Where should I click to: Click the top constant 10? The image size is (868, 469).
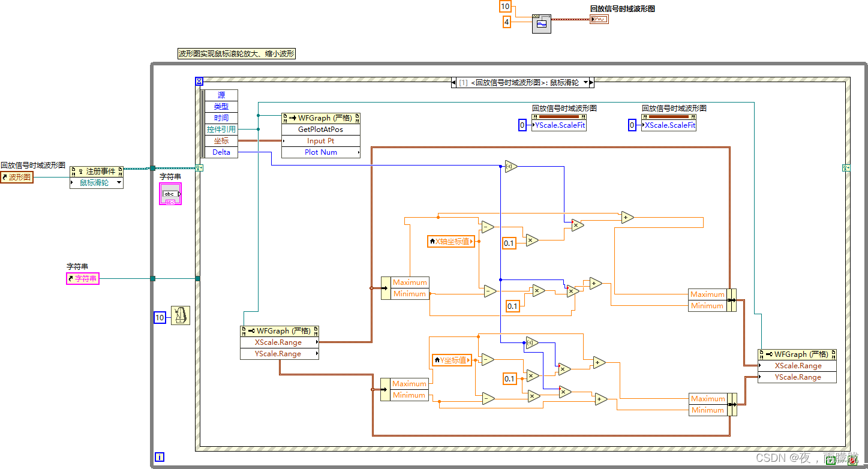(x=505, y=7)
